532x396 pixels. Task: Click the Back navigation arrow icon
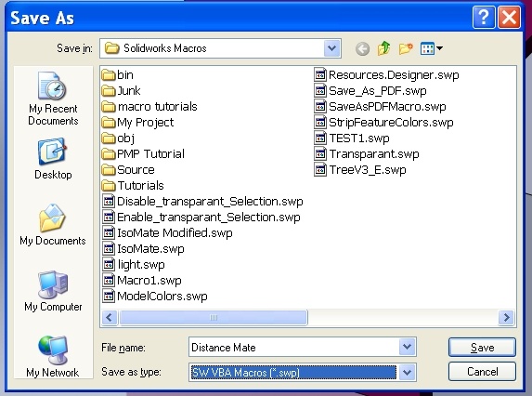pos(362,49)
